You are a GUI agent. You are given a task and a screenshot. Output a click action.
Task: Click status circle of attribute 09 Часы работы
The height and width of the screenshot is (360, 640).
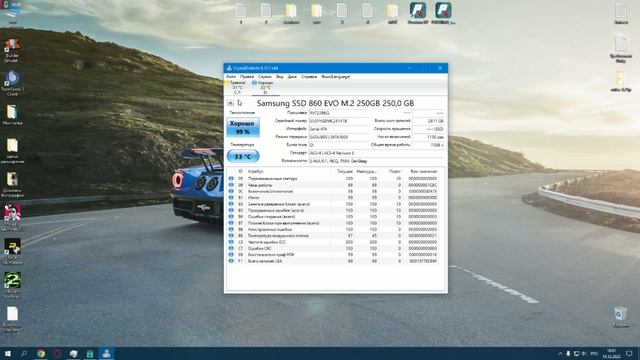pos(231,185)
